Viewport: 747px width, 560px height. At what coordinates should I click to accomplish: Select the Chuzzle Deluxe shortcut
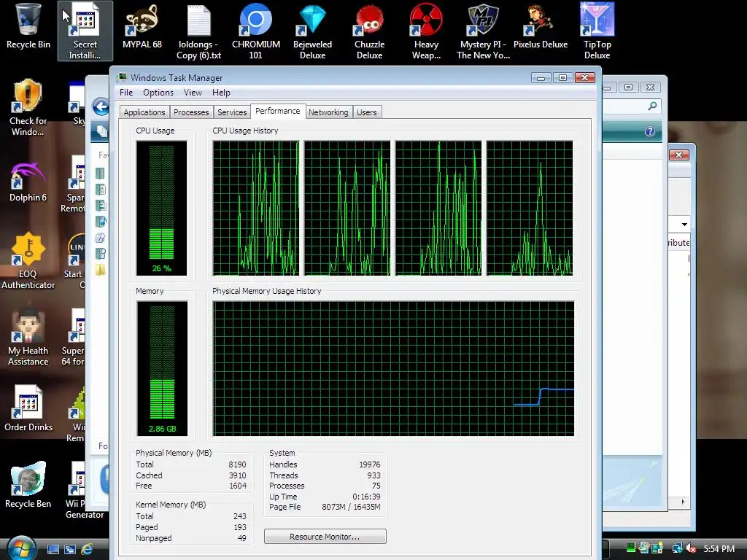point(369,31)
